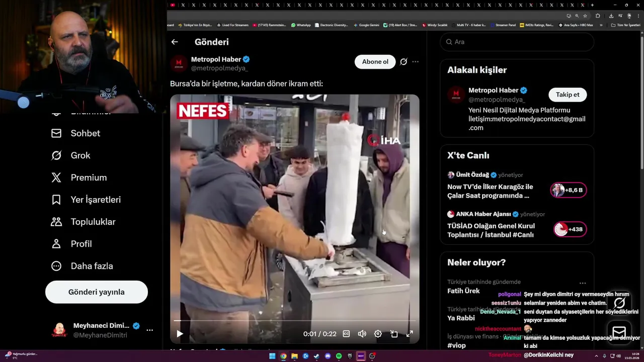Play the Bursa döner video

pyautogui.click(x=180, y=334)
